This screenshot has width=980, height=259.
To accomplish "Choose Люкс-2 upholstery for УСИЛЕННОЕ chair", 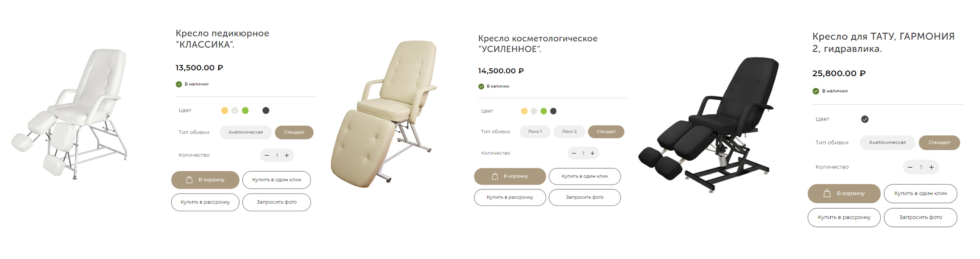I will pos(569,132).
